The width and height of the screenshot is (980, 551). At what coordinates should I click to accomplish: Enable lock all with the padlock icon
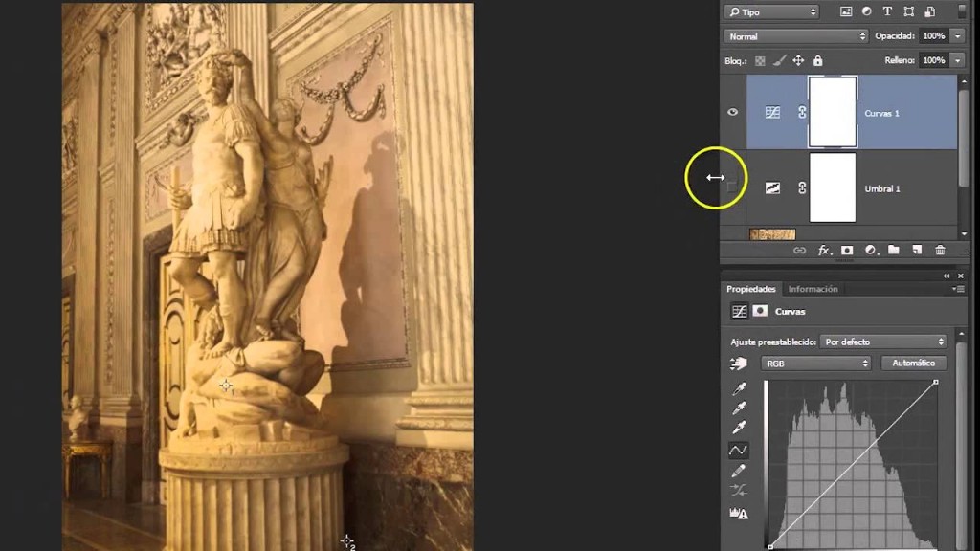coord(816,59)
